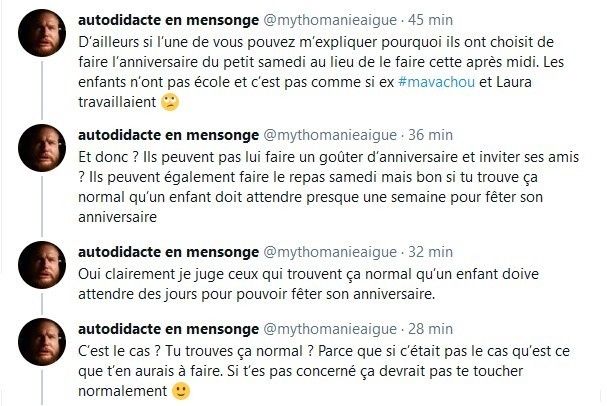The height and width of the screenshot is (406, 607).
Task: Open the "32 min" timestamp permalink
Action: click(x=432, y=250)
